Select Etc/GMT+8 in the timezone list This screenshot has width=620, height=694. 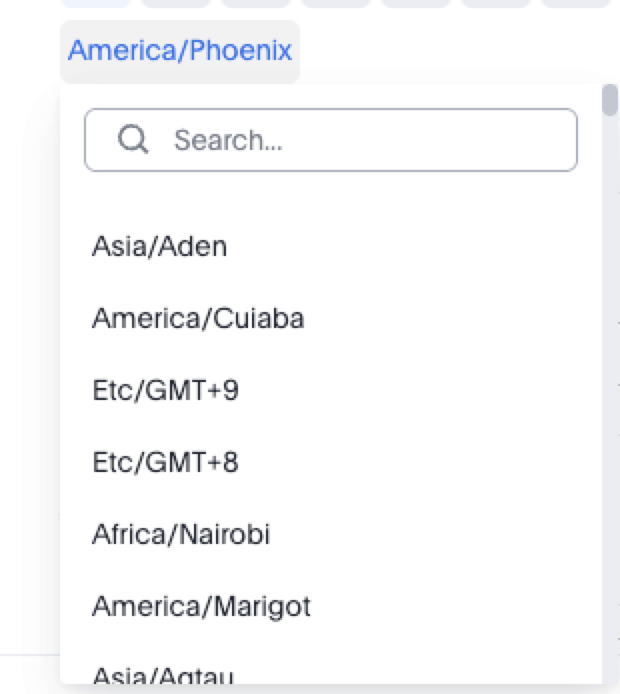(165, 462)
